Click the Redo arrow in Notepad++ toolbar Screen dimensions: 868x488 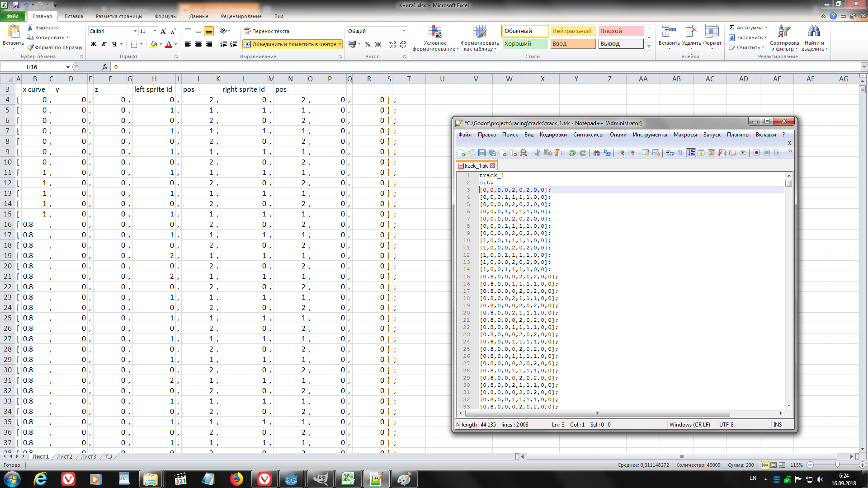pyautogui.click(x=583, y=153)
